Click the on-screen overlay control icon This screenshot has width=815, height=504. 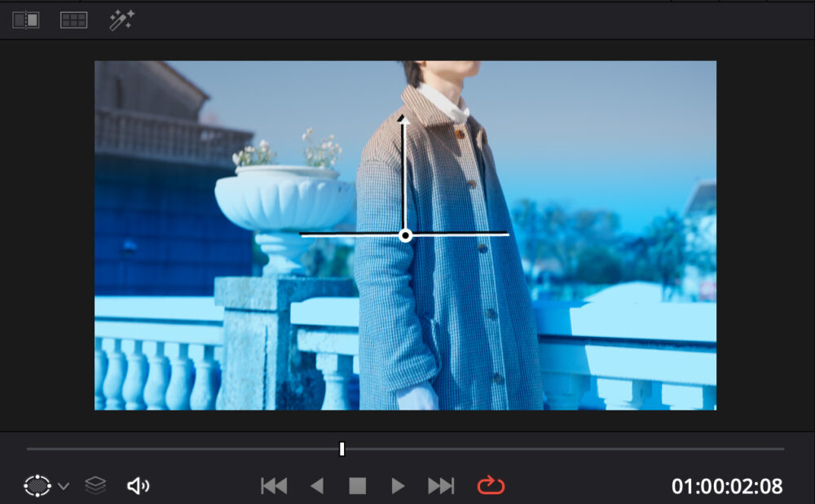coord(37,486)
